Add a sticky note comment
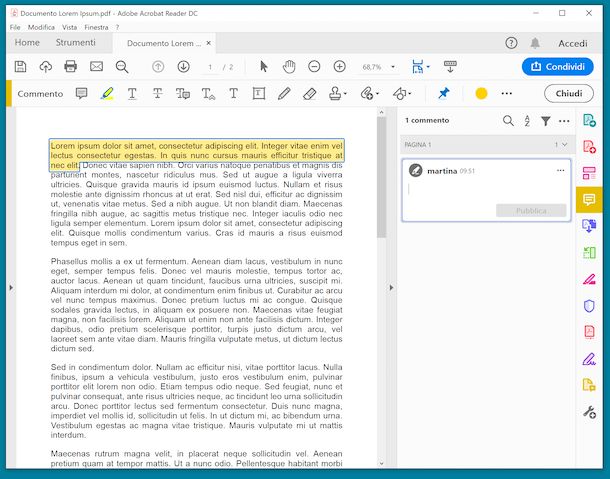610x479 pixels. click(x=81, y=93)
